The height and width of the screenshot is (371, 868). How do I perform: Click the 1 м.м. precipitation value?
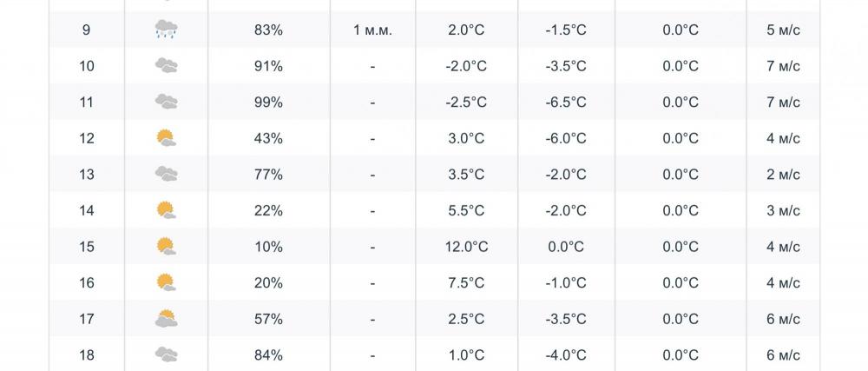(x=372, y=30)
